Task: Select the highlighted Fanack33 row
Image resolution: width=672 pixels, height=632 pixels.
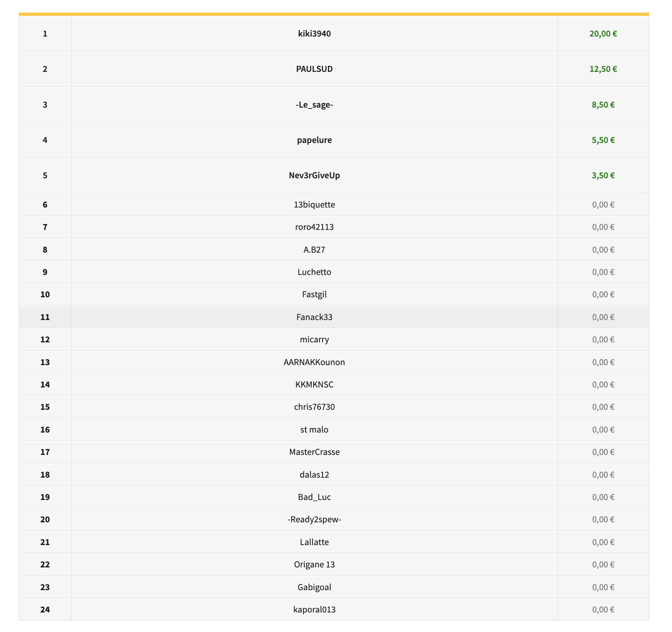Action: tap(314, 317)
